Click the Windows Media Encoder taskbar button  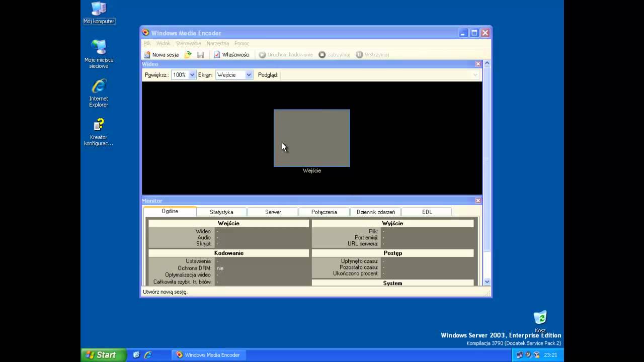[x=209, y=355]
